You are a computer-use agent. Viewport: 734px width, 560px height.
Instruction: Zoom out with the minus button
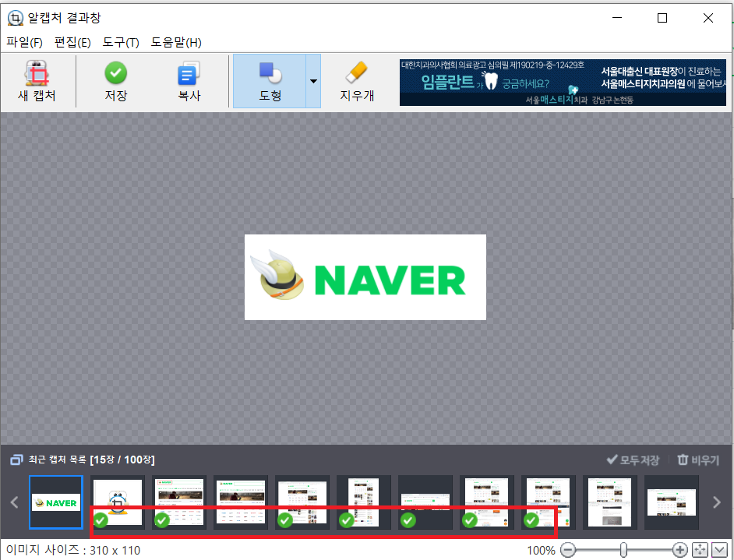[567, 550]
